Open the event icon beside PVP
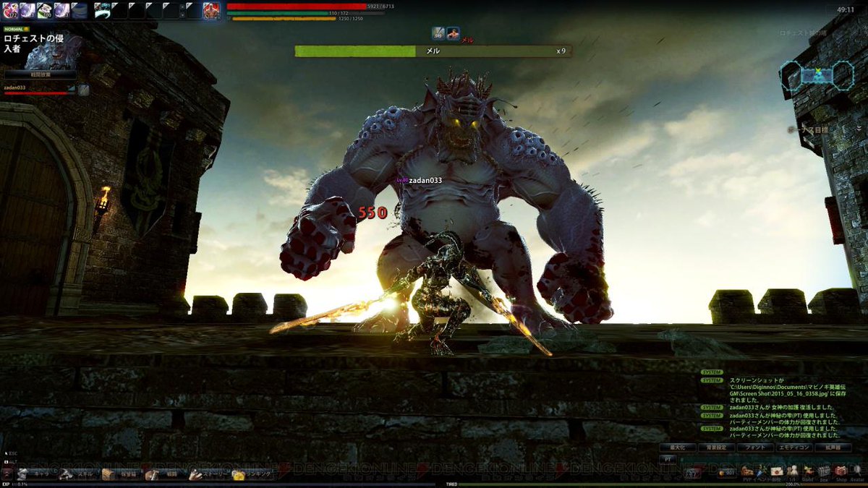 761,471
